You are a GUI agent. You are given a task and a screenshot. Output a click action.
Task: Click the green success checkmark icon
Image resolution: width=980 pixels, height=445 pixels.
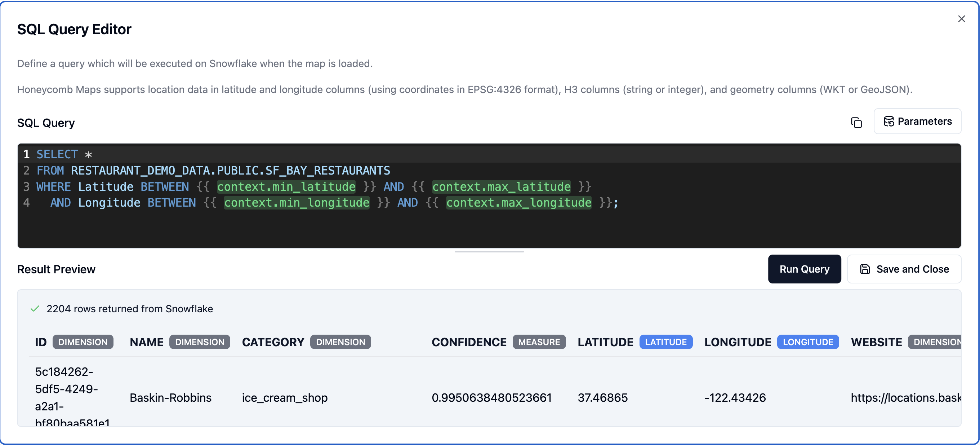pyautogui.click(x=35, y=309)
